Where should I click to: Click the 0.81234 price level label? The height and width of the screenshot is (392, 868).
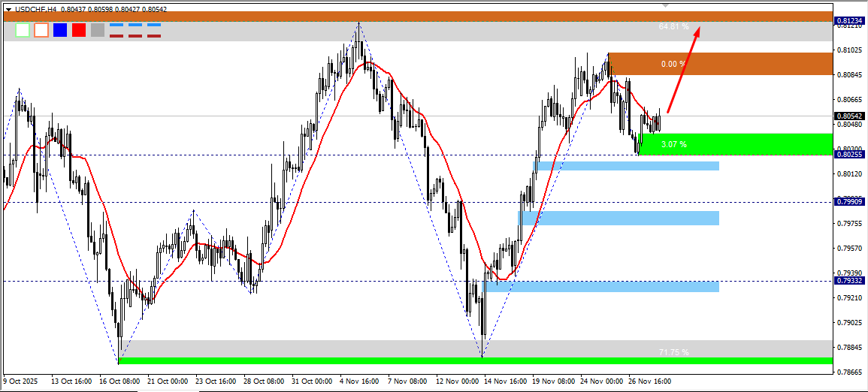click(x=850, y=20)
